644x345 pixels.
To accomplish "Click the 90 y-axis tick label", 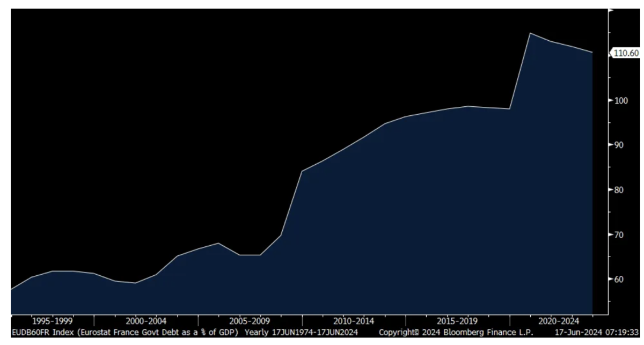I will point(619,145).
